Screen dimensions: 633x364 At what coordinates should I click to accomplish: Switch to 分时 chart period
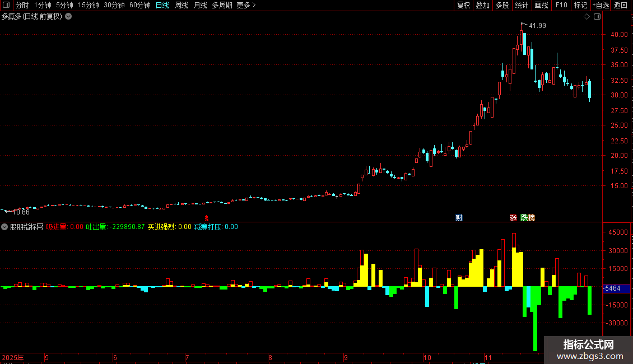click(x=22, y=5)
